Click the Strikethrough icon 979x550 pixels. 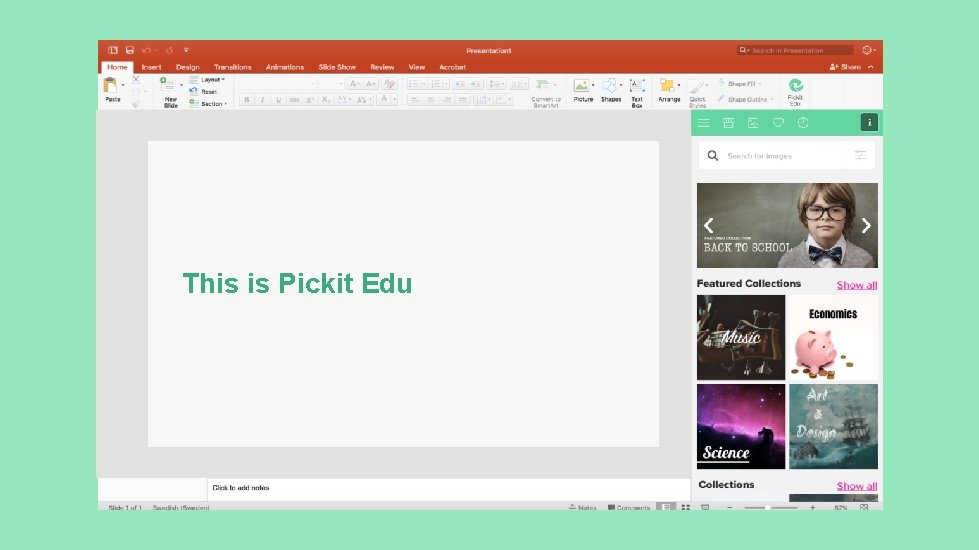(294, 100)
